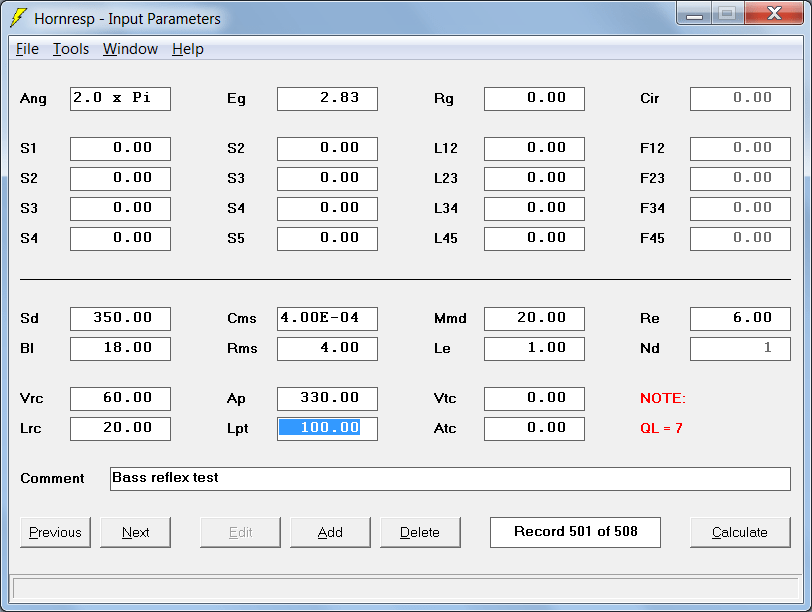The width and height of the screenshot is (812, 612).
Task: Click the S4 field in the L45 row
Action: coord(120,239)
